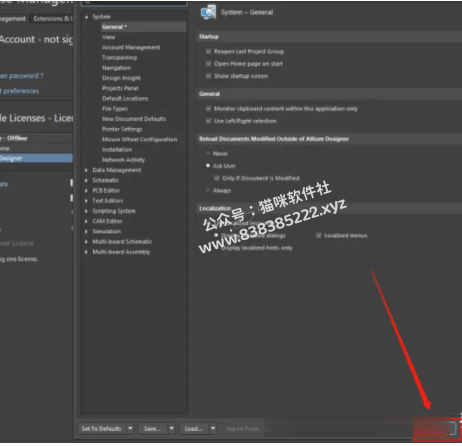The image size is (462, 446).
Task: Select the Never reload radio button
Action: (x=208, y=154)
